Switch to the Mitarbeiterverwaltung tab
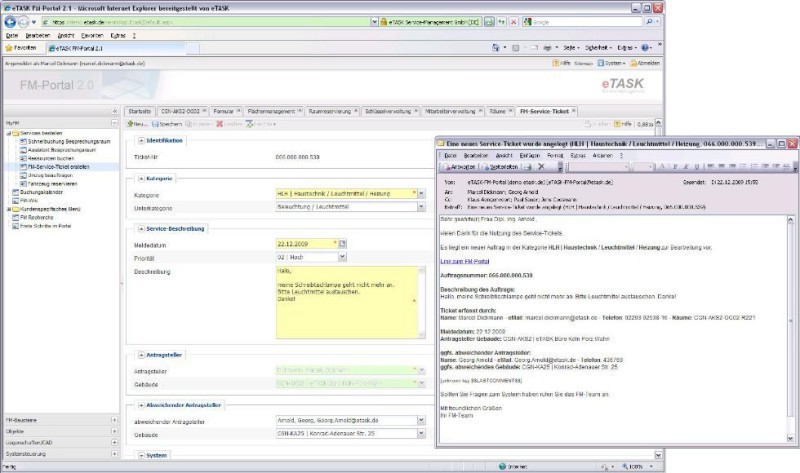This screenshot has width=800, height=473. (x=450, y=111)
